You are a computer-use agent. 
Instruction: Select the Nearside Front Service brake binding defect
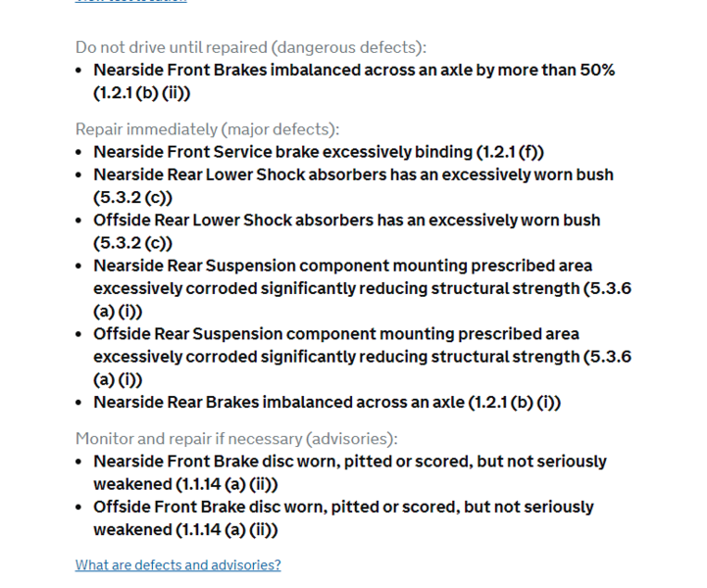point(284,151)
